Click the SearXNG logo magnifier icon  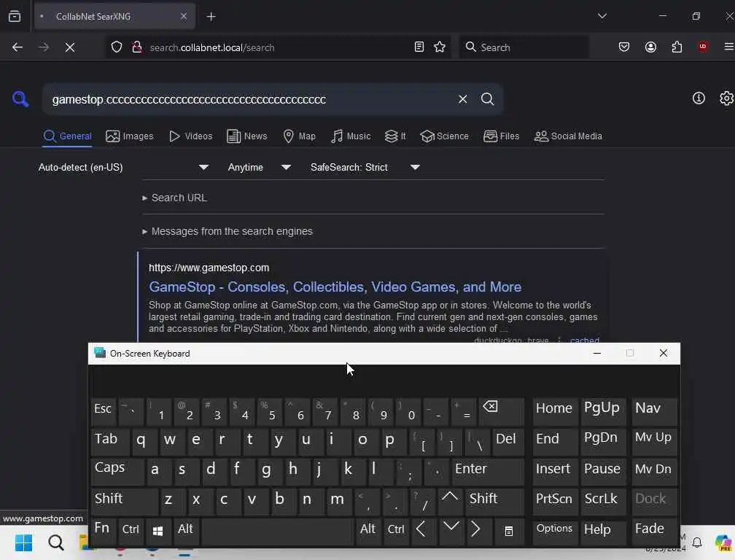point(20,99)
